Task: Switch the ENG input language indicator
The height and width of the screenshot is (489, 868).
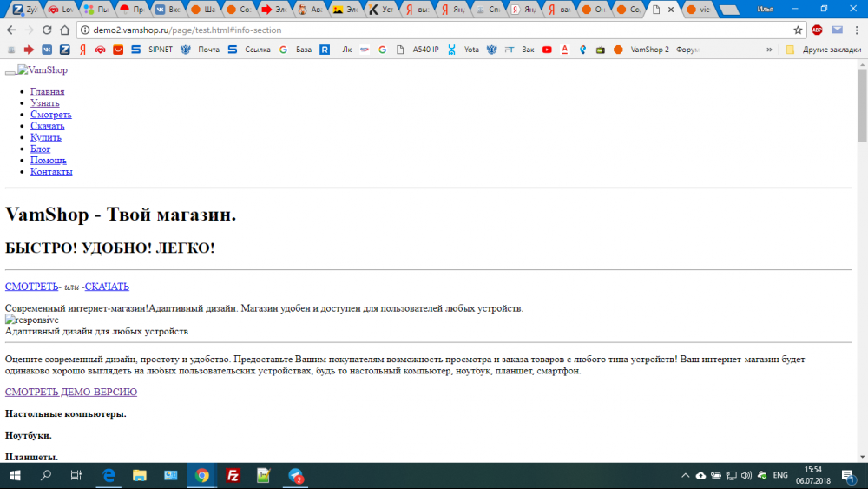Action: pyautogui.click(x=780, y=476)
